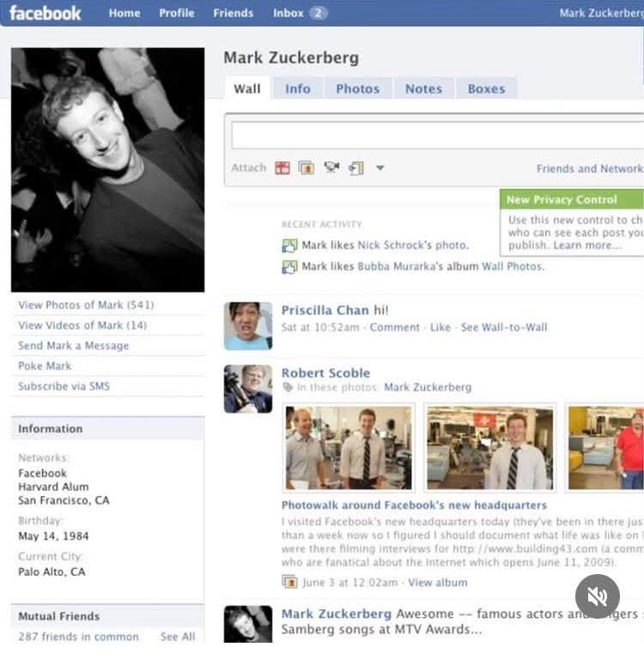Open Home in the top navigation

(125, 13)
